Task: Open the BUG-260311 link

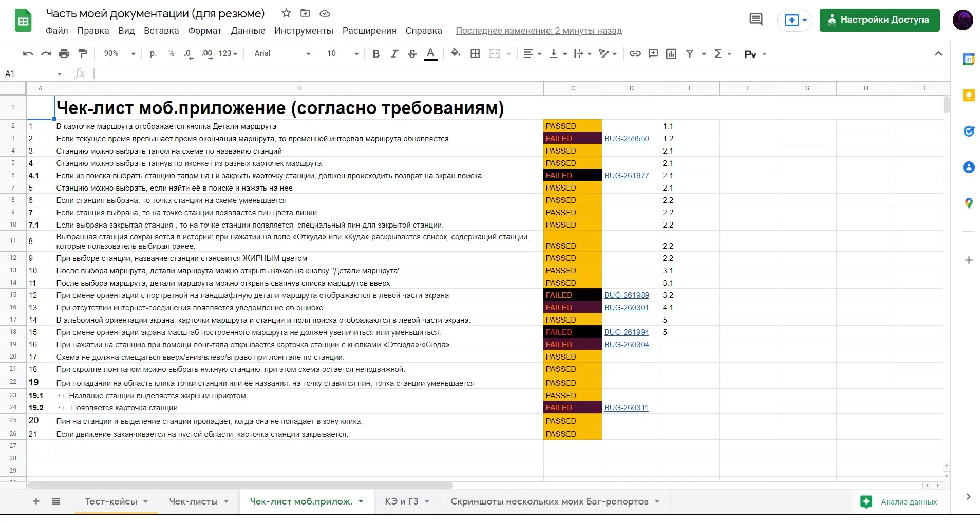Action: coord(626,408)
